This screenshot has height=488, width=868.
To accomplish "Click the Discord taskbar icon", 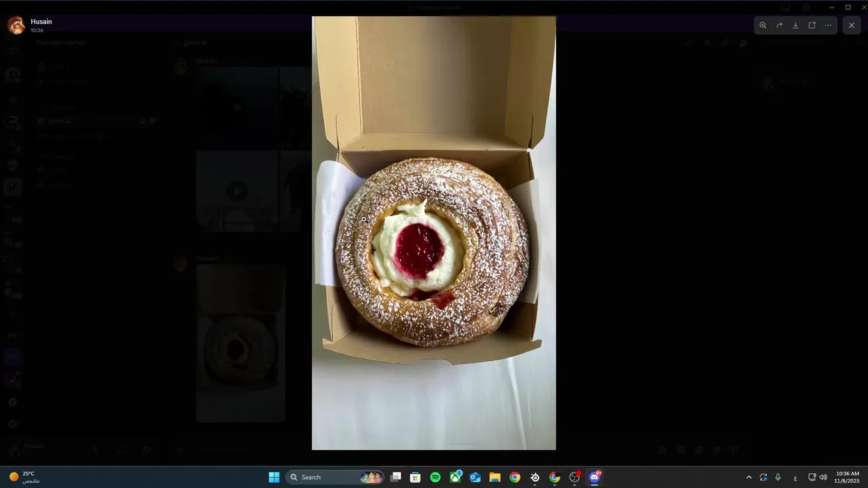I will 595,477.
